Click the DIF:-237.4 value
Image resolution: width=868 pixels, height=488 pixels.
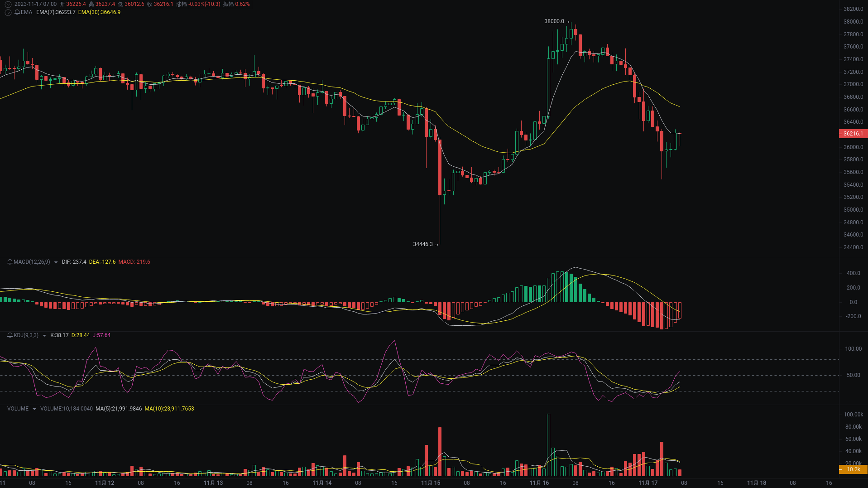pyautogui.click(x=74, y=262)
